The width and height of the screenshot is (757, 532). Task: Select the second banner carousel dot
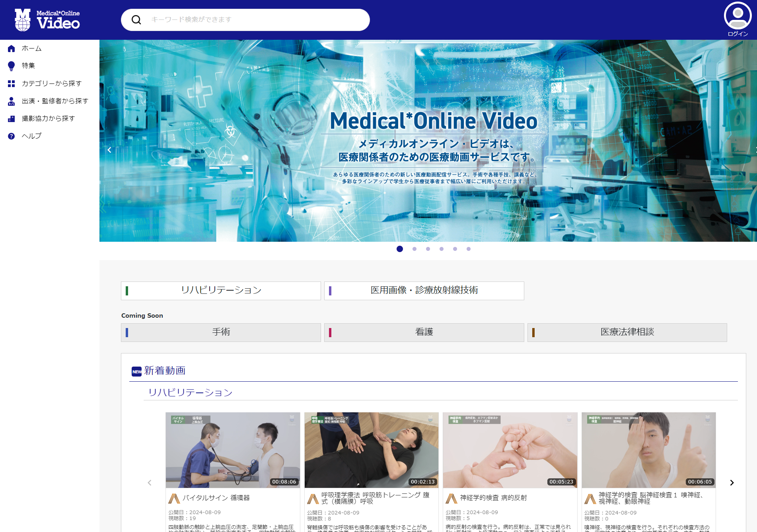click(415, 249)
